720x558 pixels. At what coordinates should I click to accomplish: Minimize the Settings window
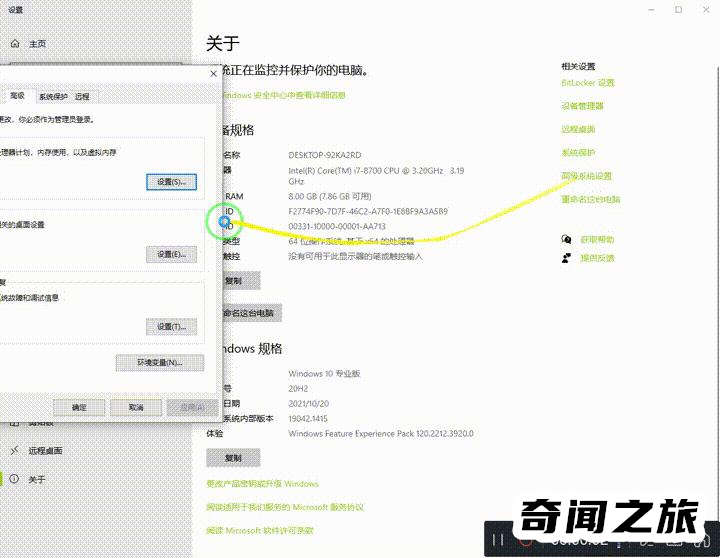pos(652,10)
